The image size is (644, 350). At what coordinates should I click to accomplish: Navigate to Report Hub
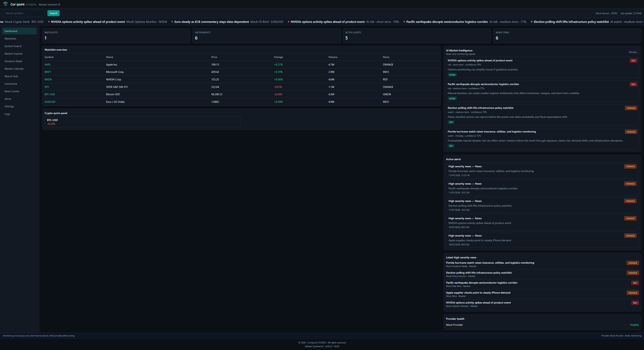[x=20, y=76]
